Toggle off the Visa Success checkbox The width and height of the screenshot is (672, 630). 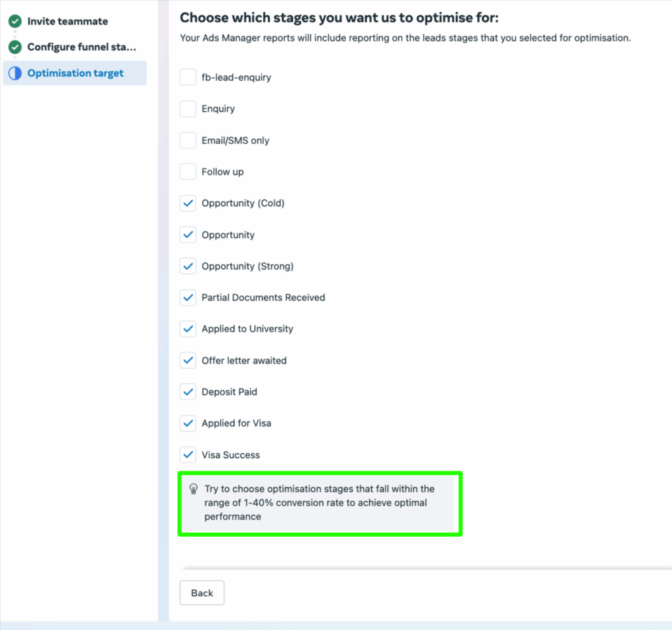point(188,455)
